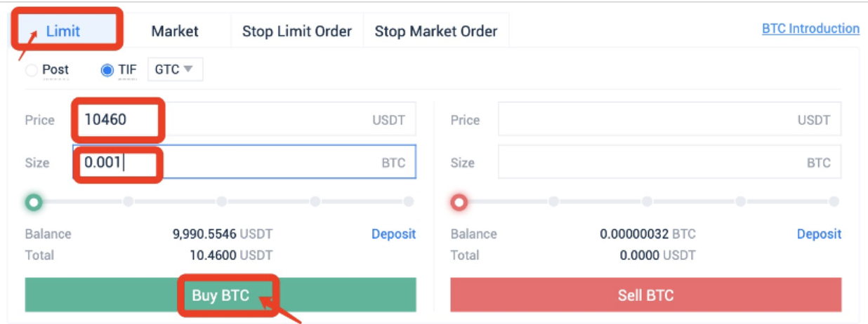Expand the GTC time-in-force dropdown
The height and width of the screenshot is (324, 868).
coord(175,69)
